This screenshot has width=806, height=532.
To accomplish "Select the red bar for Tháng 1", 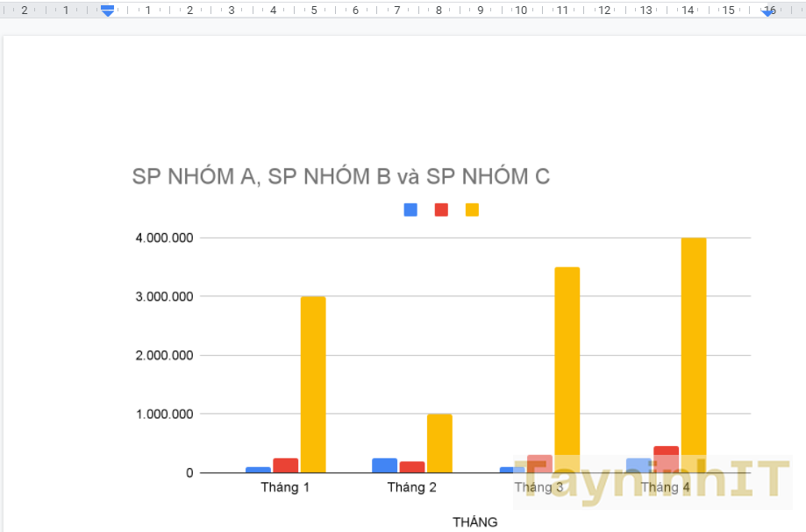I will coord(286,465).
